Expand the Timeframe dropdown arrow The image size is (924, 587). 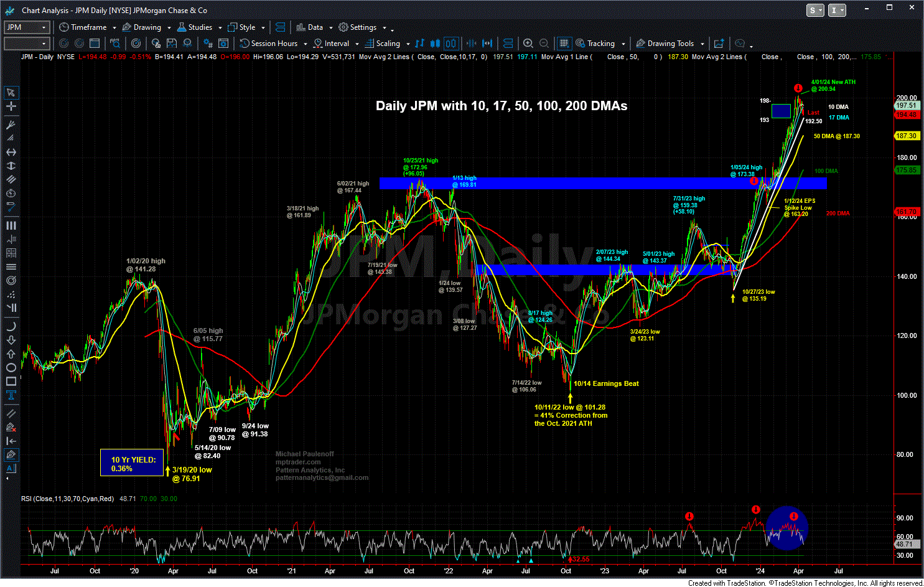coord(114,27)
